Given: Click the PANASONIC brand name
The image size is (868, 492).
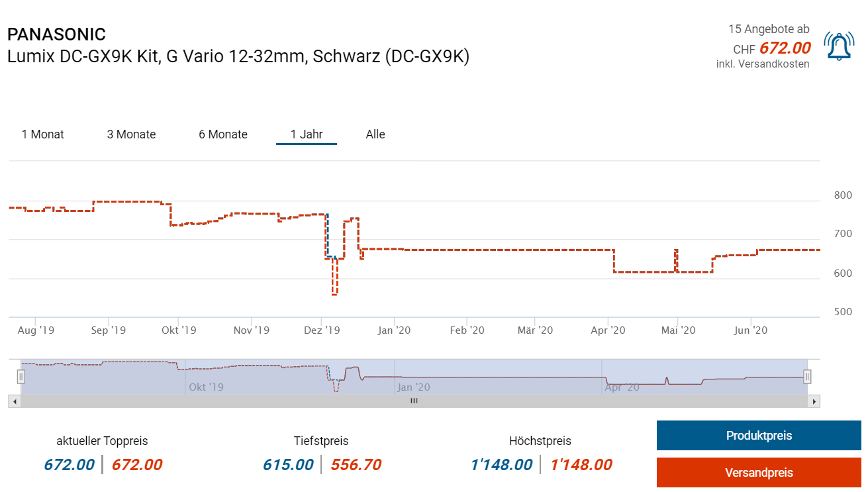Looking at the screenshot, I should pyautogui.click(x=56, y=34).
